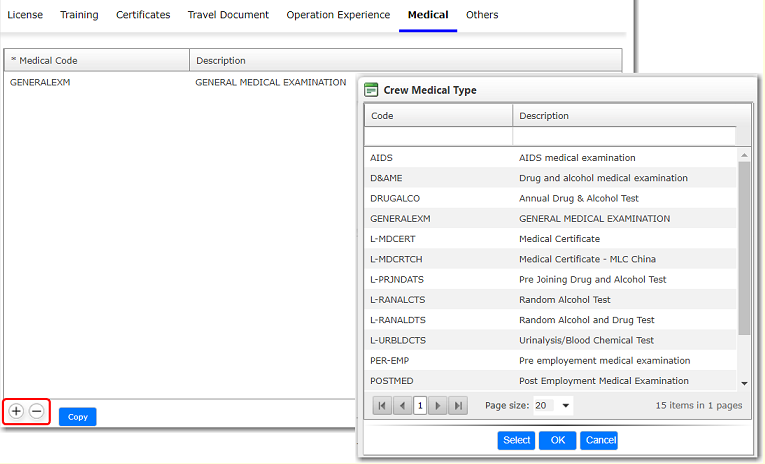Switch to the Operation Experience tab
This screenshot has height=464, width=765.
(338, 15)
